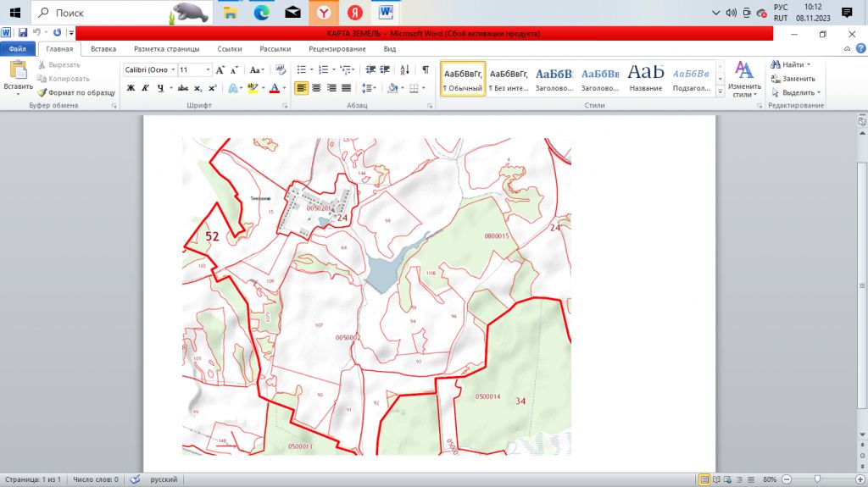
Task: Increase paragraph indent
Action: [385, 69]
